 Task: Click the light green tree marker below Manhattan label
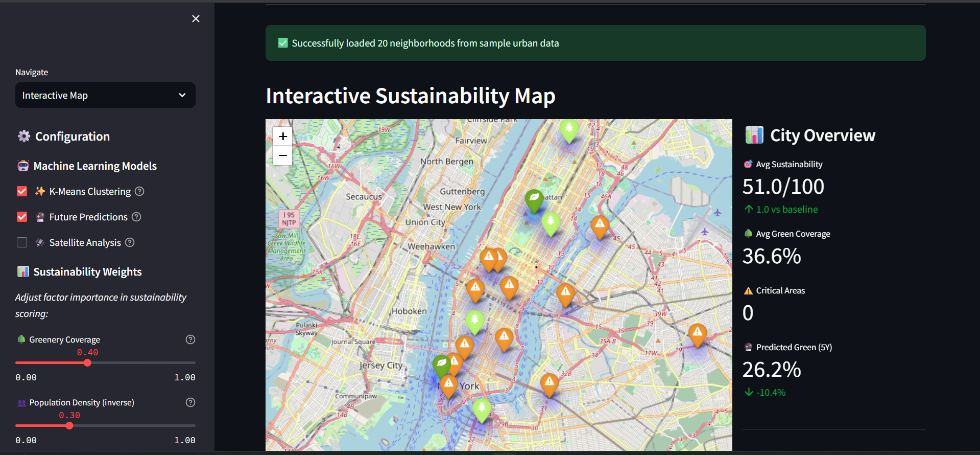pyautogui.click(x=551, y=224)
